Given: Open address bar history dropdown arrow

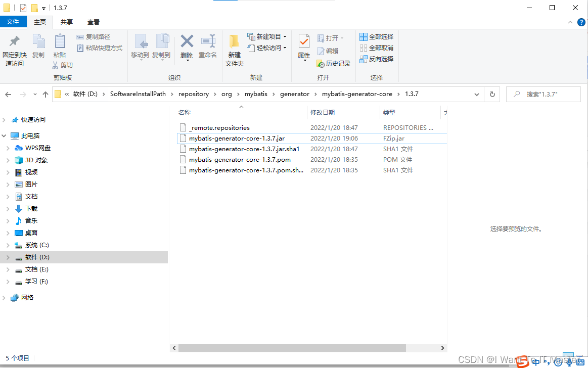Looking at the screenshot, I should 477,95.
